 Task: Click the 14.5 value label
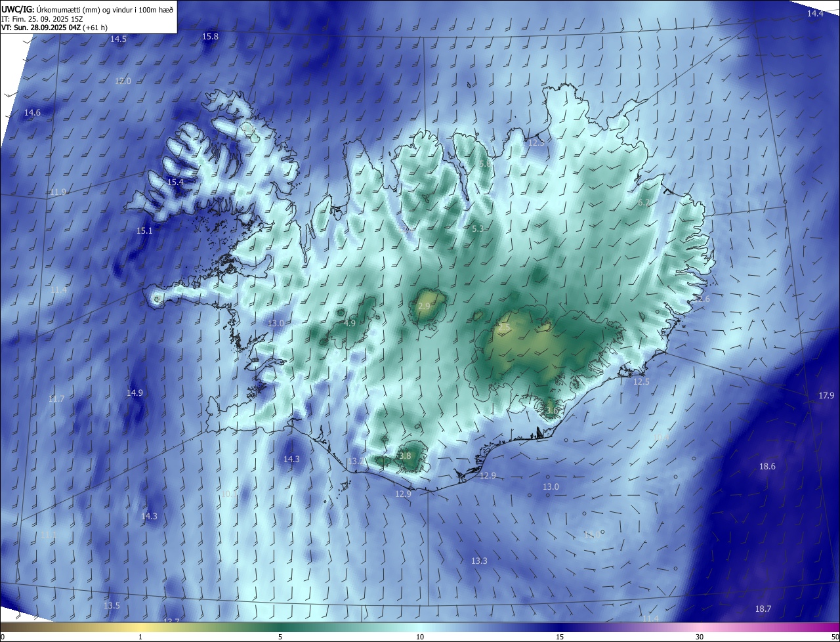[x=118, y=39]
